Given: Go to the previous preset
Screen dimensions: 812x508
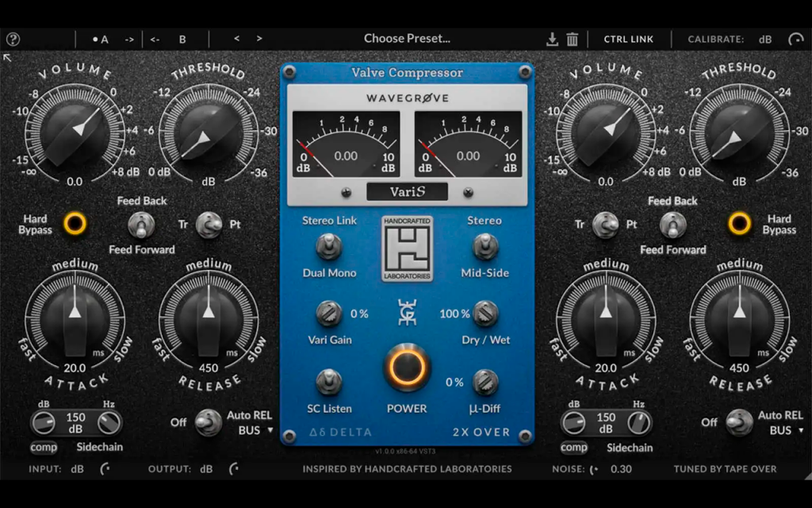Looking at the screenshot, I should 236,38.
